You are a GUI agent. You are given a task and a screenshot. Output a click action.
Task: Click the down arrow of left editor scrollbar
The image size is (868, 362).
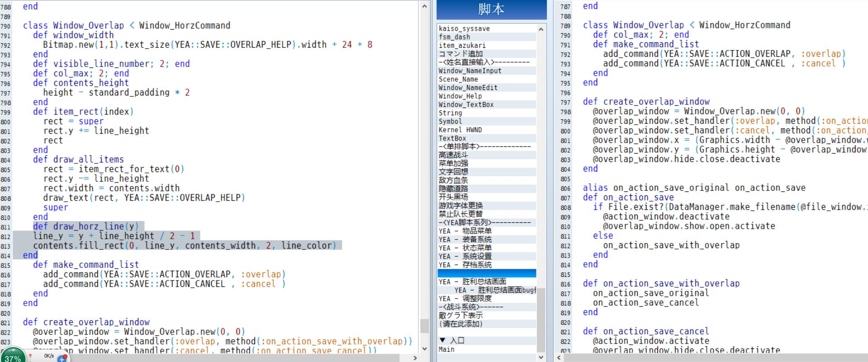[425, 348]
